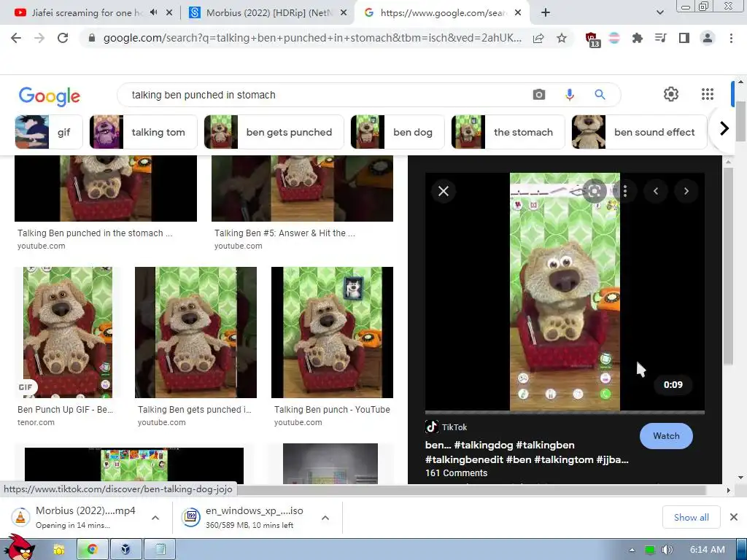
Task: Filter images by ben sound effect chip
Action: tap(639, 132)
